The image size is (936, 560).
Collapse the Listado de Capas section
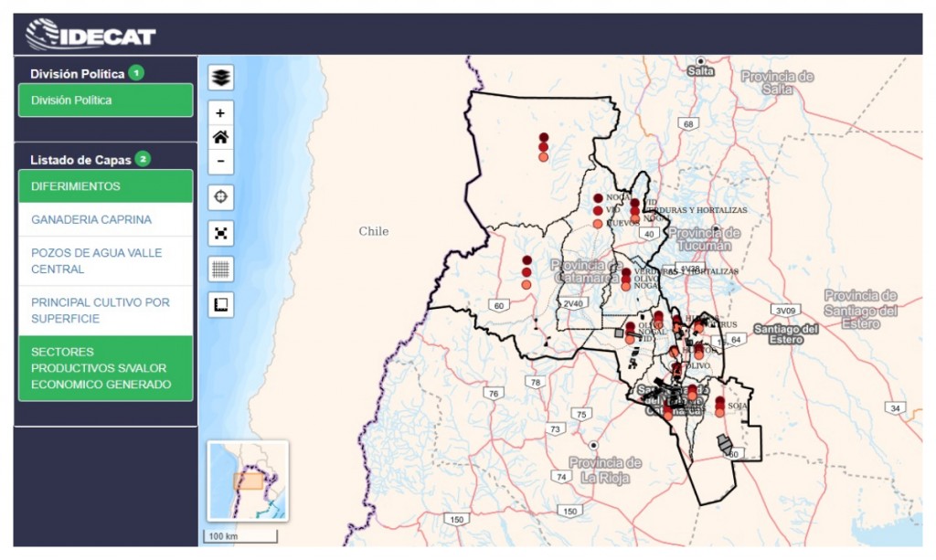tap(80, 160)
